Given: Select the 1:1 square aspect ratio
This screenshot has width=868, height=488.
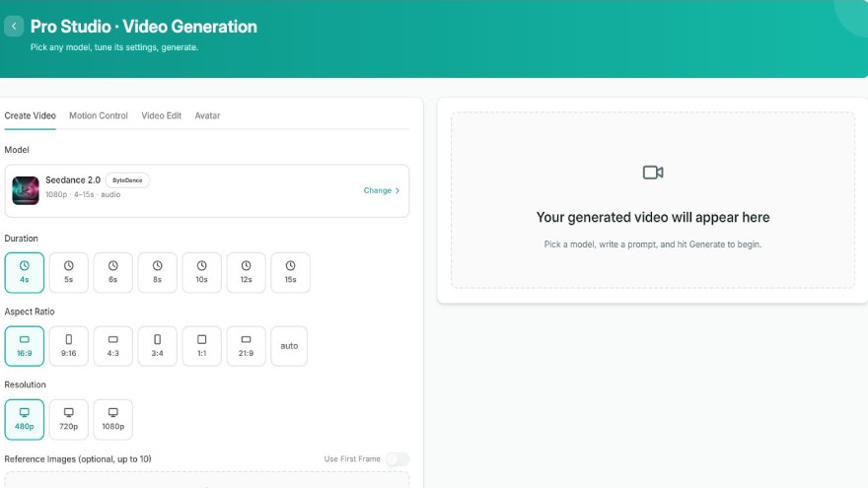Looking at the screenshot, I should pyautogui.click(x=201, y=346).
